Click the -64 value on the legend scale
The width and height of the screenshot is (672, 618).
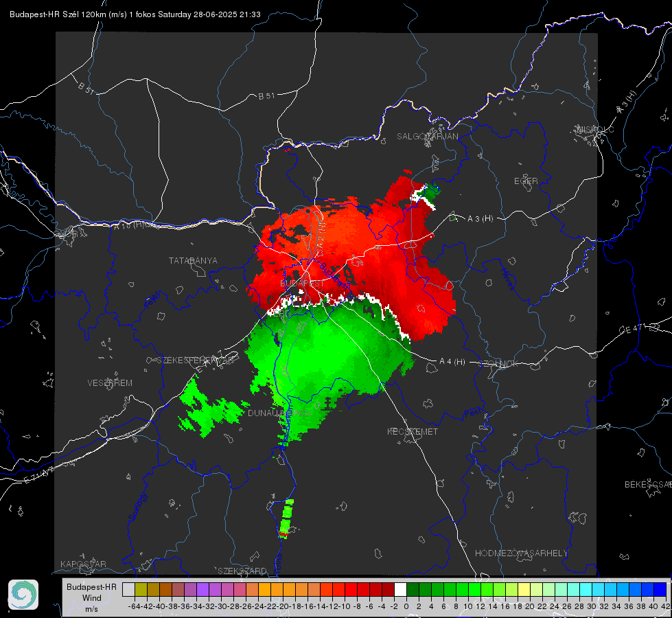pos(134,606)
